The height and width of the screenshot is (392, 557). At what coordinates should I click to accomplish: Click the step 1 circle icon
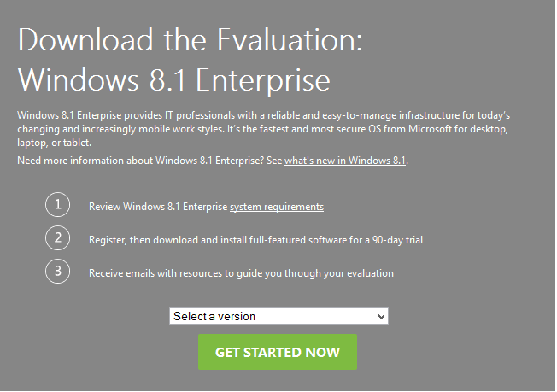(x=57, y=206)
